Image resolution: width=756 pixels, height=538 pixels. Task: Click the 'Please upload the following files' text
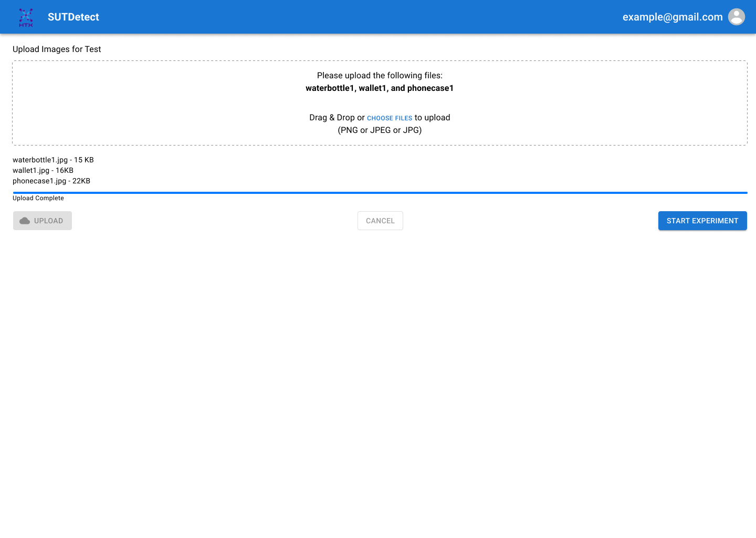click(x=380, y=76)
